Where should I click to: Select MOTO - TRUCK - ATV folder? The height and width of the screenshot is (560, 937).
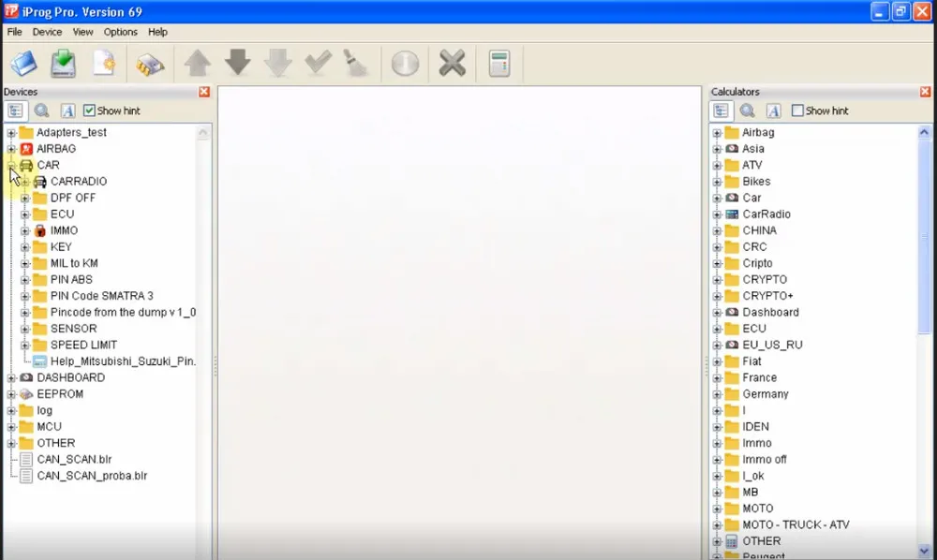796,524
